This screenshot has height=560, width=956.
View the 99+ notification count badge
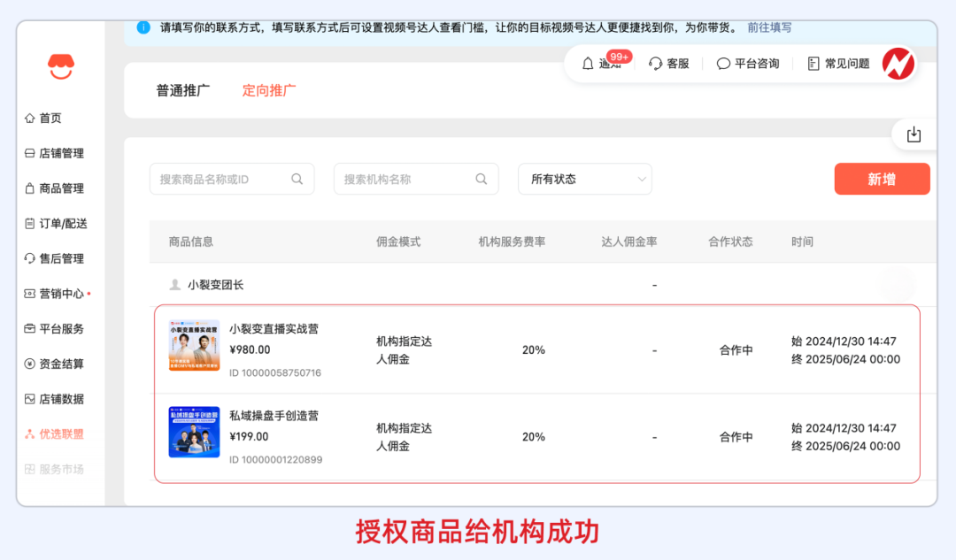[619, 55]
